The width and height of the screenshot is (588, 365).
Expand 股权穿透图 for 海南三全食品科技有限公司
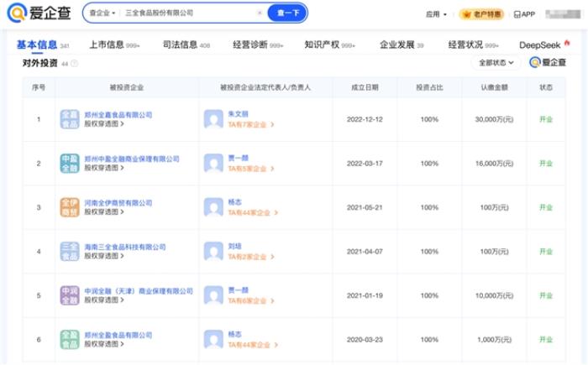pyautogui.click(x=104, y=256)
